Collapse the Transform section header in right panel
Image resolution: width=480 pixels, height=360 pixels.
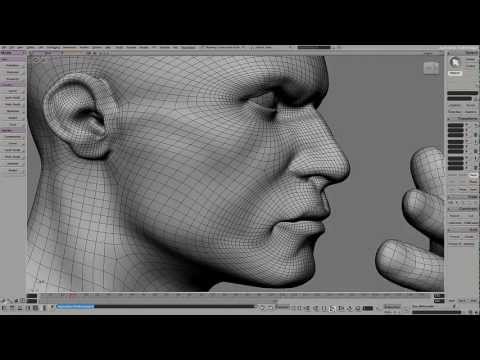pos(463,118)
